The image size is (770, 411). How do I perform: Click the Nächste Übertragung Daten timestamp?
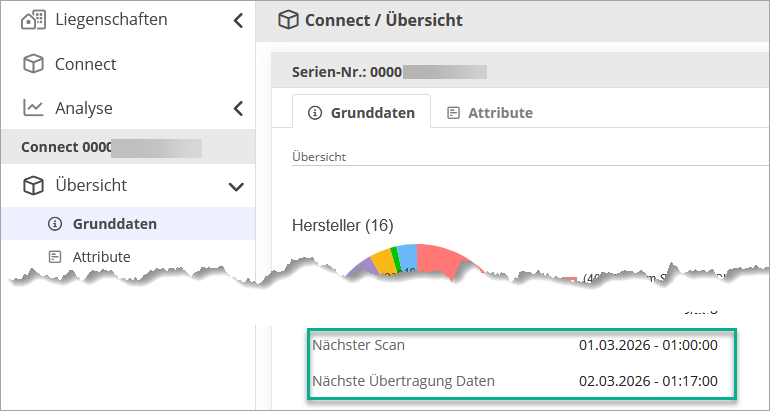(x=648, y=380)
